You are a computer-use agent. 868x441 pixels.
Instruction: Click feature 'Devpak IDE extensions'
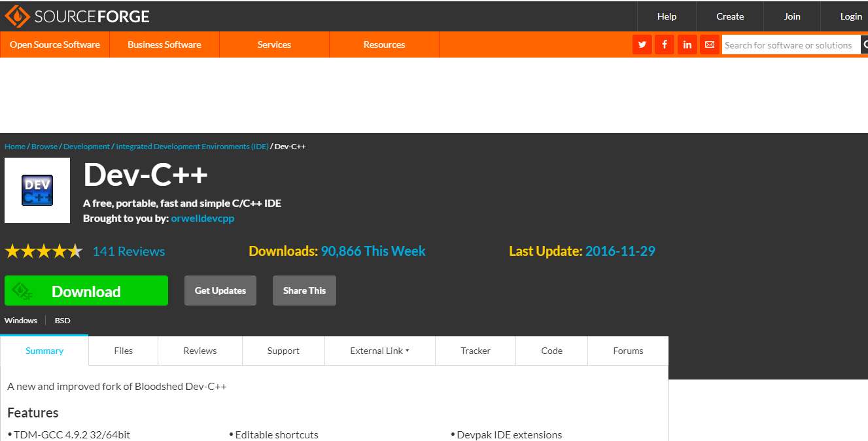(x=510, y=434)
